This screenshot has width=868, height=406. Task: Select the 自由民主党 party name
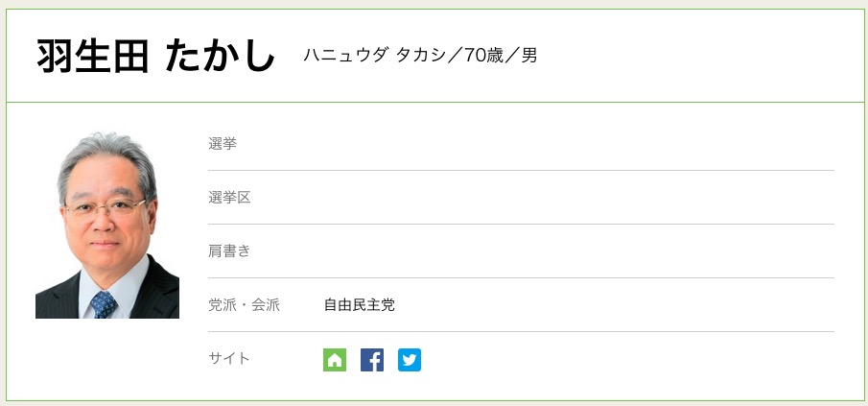click(x=360, y=305)
